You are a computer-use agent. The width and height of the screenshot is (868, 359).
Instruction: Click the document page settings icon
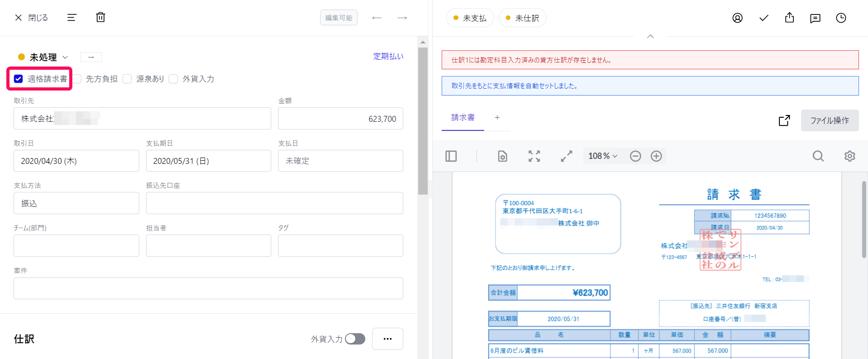point(502,156)
